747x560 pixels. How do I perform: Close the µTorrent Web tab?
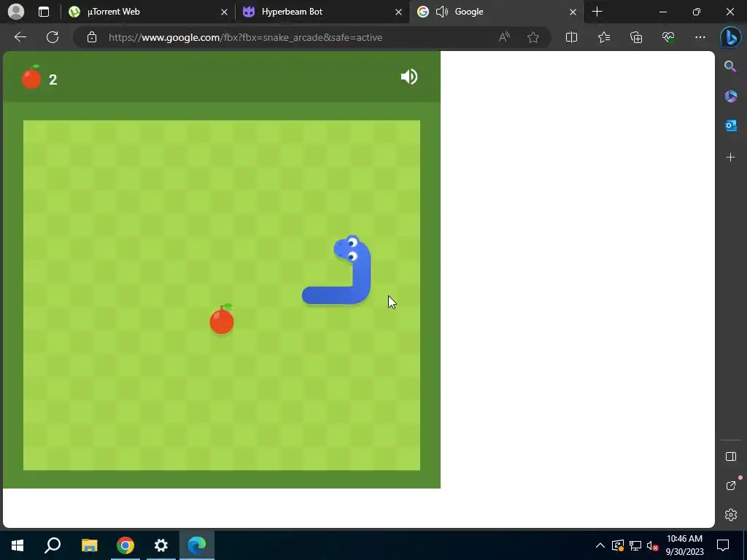pyautogui.click(x=224, y=12)
